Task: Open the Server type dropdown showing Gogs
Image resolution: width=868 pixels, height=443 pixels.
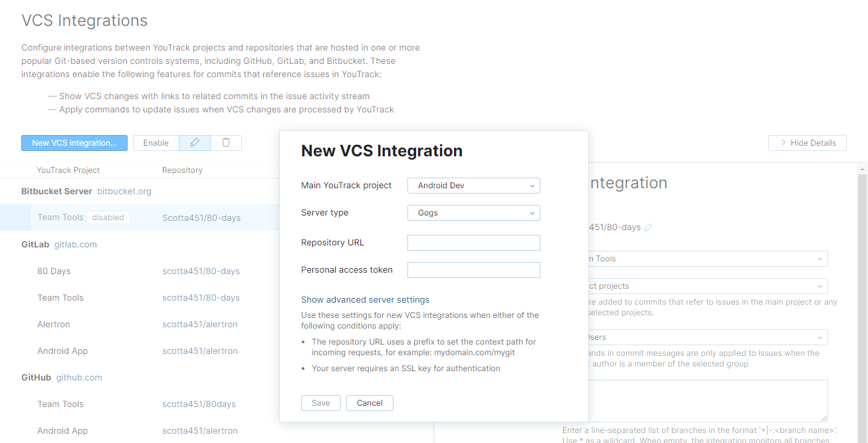Action: pos(473,213)
